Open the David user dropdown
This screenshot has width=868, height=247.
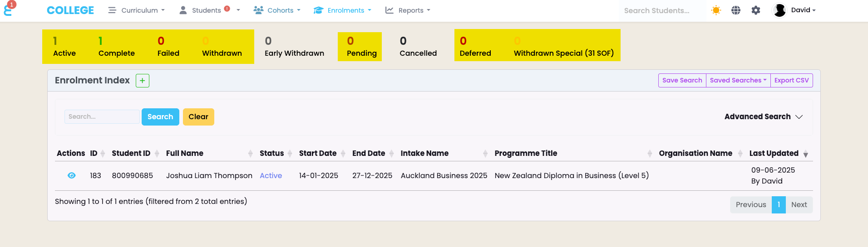point(803,10)
